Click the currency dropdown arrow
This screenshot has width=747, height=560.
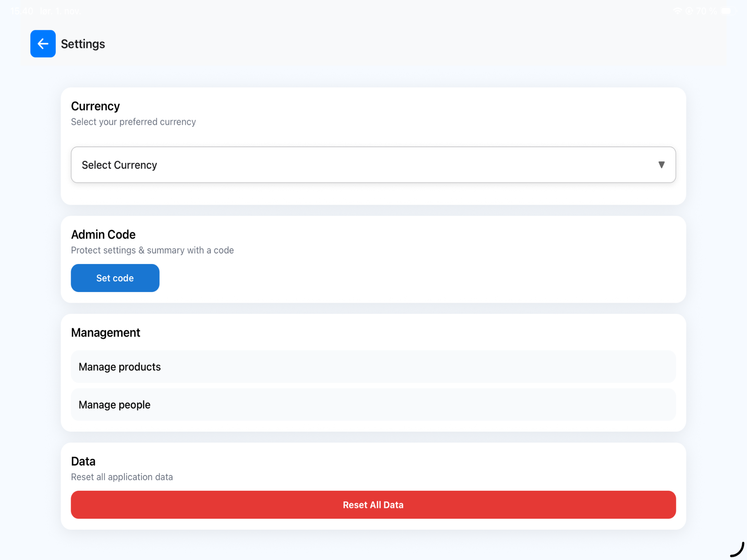(661, 165)
